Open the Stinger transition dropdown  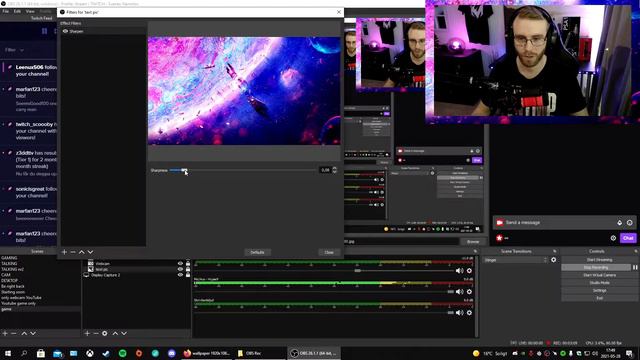tap(516, 260)
